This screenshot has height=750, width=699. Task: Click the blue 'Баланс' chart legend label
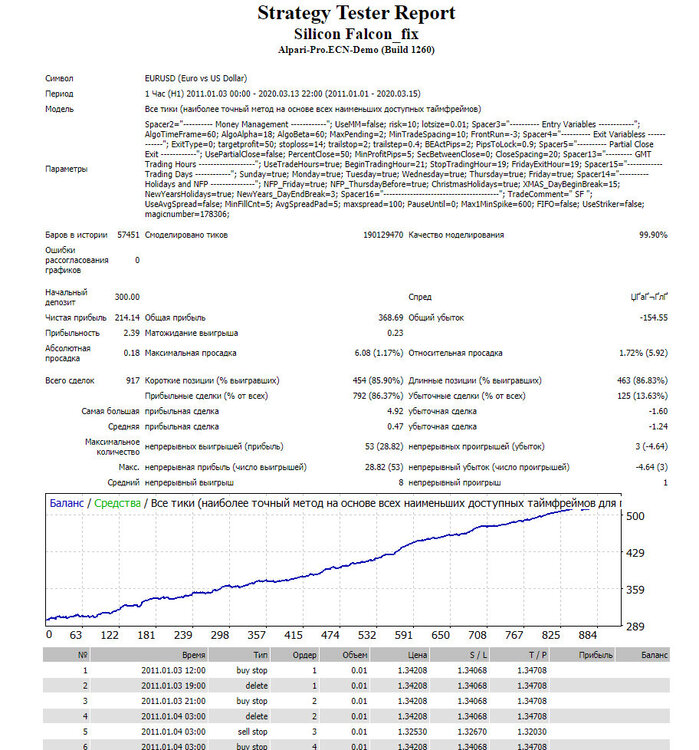pos(67,503)
